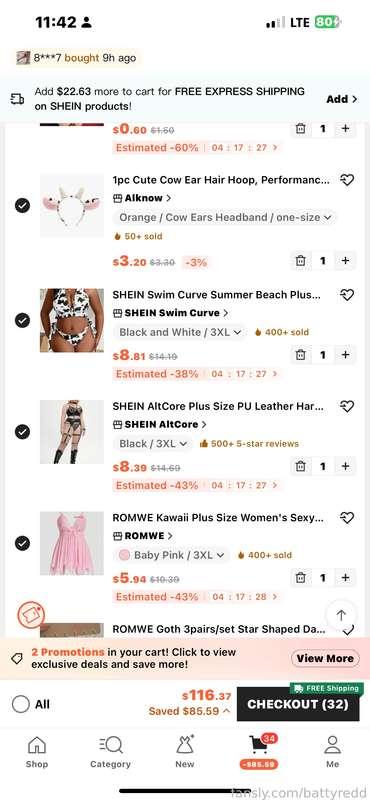Tap the CHECKOUT (32) button
Viewport: 370px width, 800px height.
point(298,704)
